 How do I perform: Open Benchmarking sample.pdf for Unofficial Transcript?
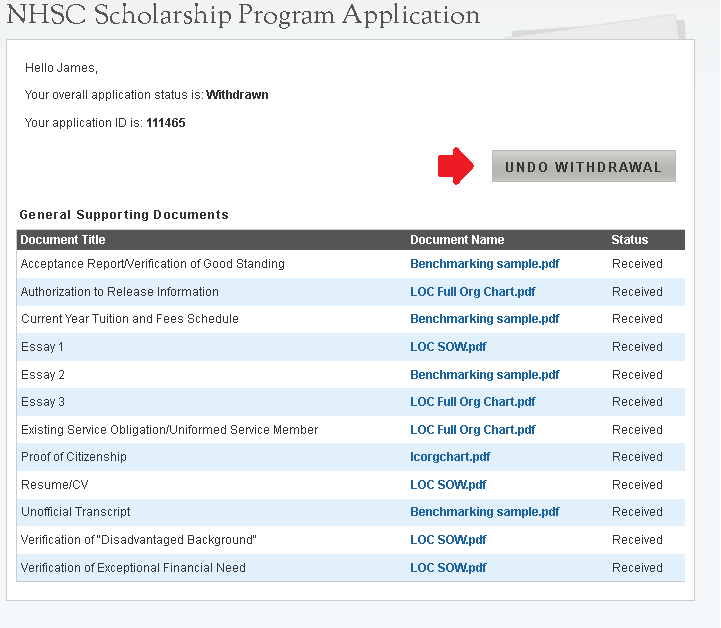(x=484, y=512)
